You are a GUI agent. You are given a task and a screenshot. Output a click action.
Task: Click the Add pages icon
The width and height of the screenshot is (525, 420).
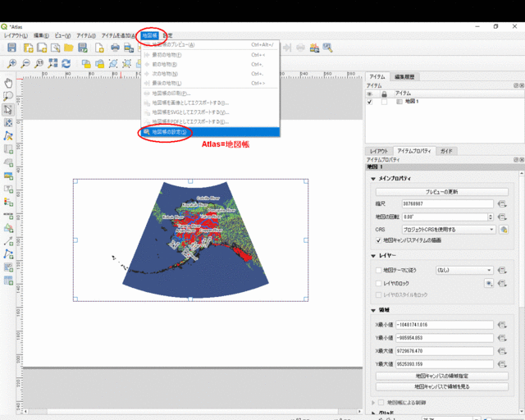pyautogui.click(x=99, y=48)
